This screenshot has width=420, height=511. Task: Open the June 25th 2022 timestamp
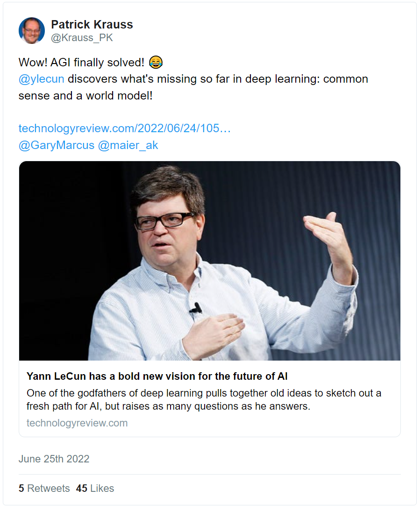(54, 459)
